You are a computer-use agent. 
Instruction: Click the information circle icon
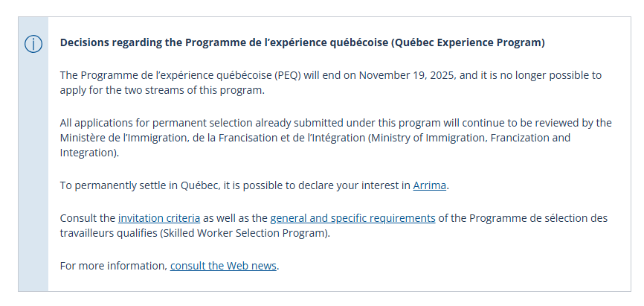[33, 43]
